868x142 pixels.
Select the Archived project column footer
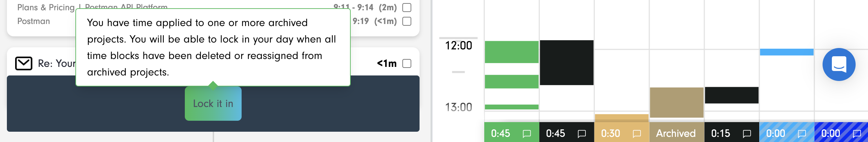677,133
